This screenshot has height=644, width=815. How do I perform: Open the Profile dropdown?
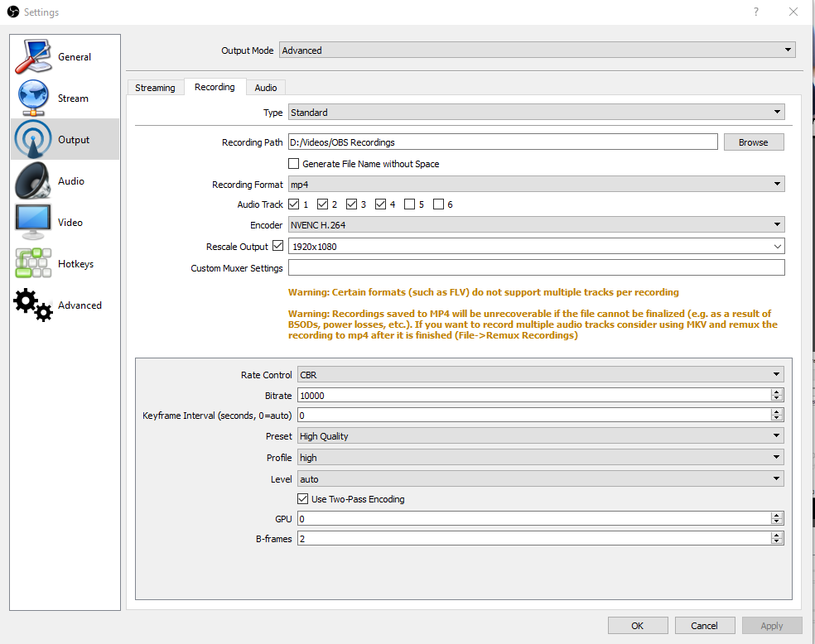coord(541,458)
